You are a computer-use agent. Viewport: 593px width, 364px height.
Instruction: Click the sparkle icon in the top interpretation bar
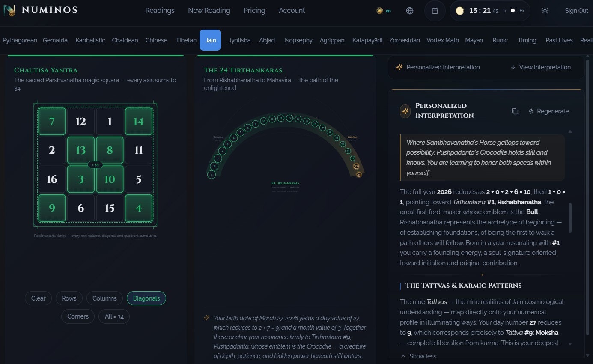(x=399, y=67)
